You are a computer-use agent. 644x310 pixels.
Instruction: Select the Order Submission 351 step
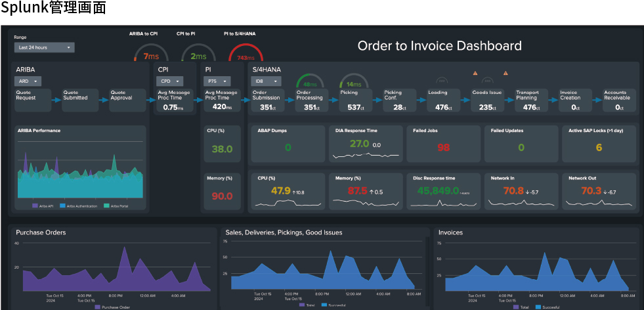pyautogui.click(x=268, y=100)
